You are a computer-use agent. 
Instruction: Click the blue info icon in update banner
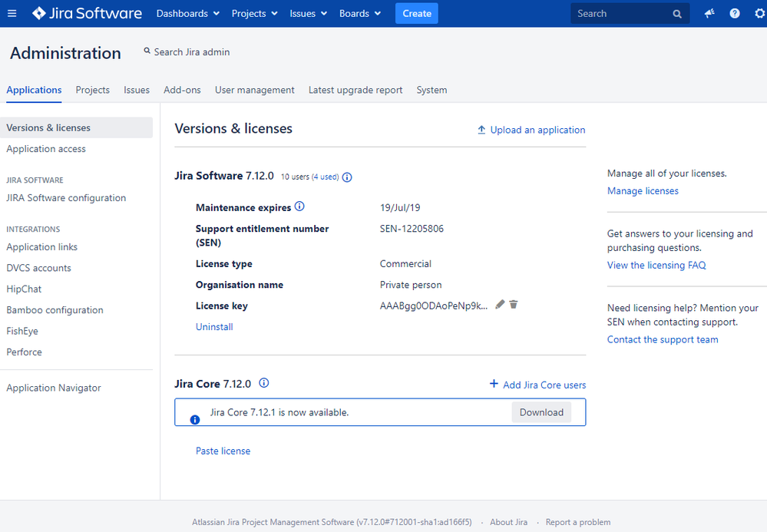pos(195,420)
